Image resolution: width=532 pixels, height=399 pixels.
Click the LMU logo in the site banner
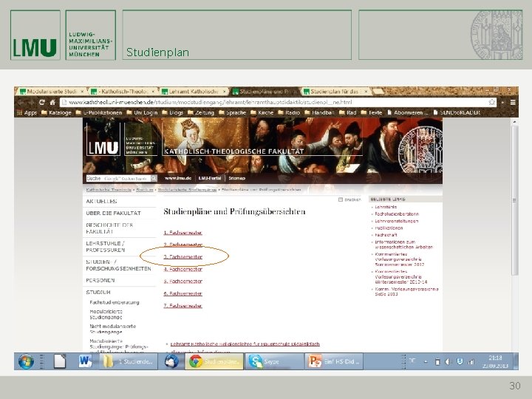tap(103, 140)
